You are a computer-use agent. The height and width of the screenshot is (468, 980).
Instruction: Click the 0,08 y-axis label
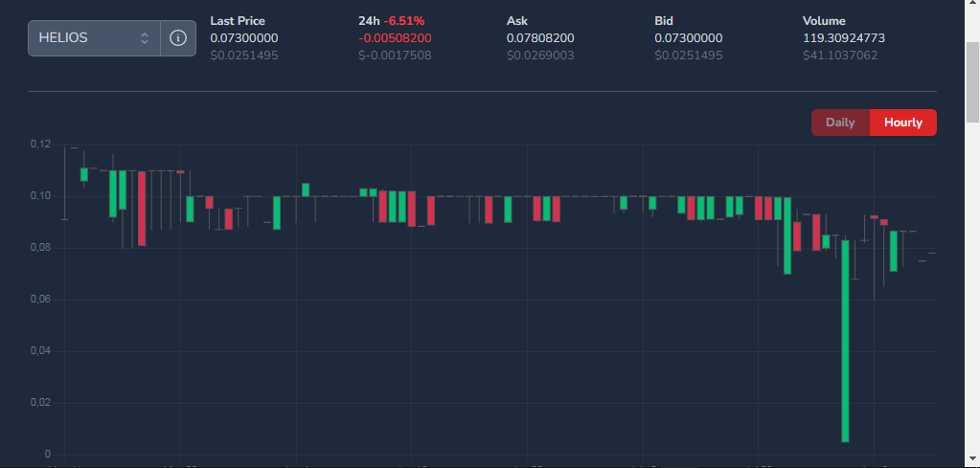40,248
